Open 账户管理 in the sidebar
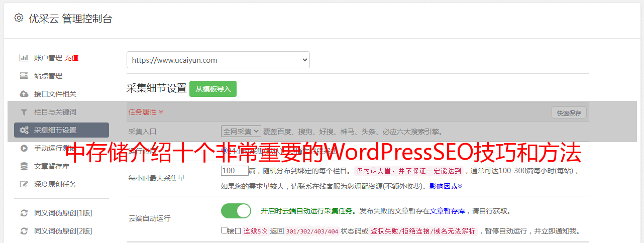The image size is (644, 243). click(x=48, y=58)
